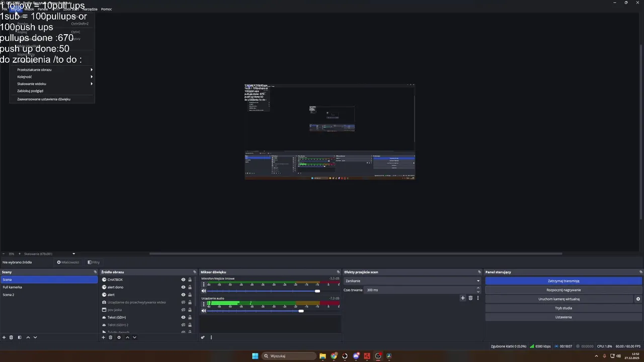Open Ustawienia from control panel
The height and width of the screenshot is (362, 644).
click(563, 317)
